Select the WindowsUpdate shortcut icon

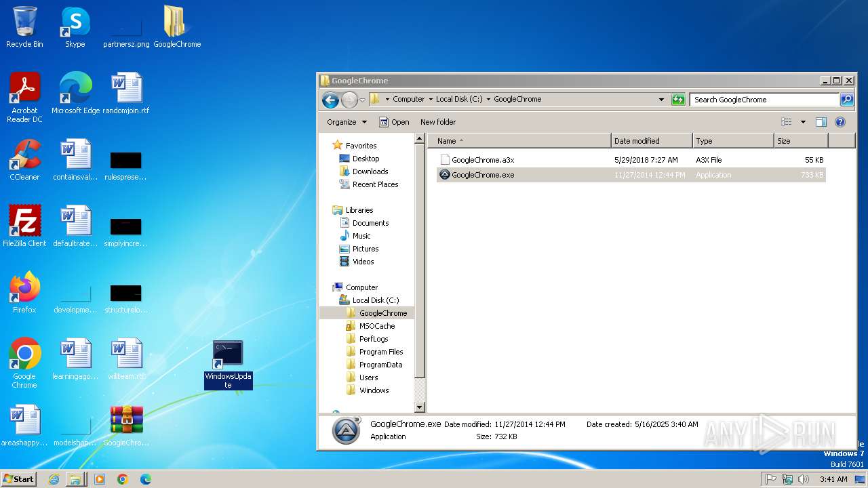pos(228,365)
